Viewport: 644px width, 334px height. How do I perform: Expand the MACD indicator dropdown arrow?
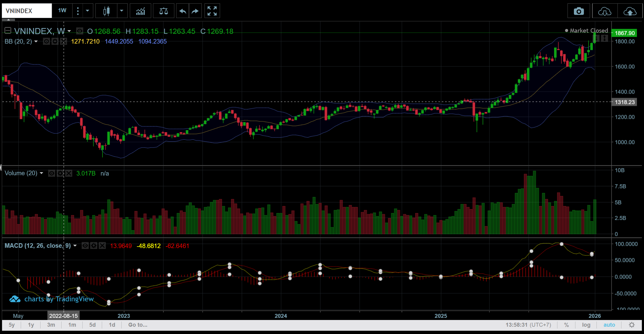click(x=75, y=246)
